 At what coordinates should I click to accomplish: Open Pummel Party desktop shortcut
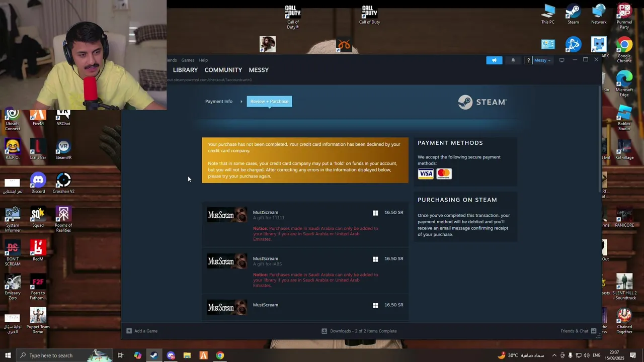(624, 16)
